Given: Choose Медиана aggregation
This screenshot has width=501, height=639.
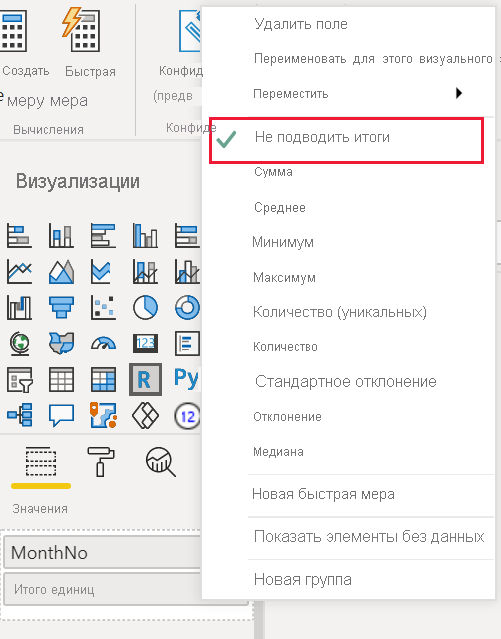Looking at the screenshot, I should tap(278, 452).
